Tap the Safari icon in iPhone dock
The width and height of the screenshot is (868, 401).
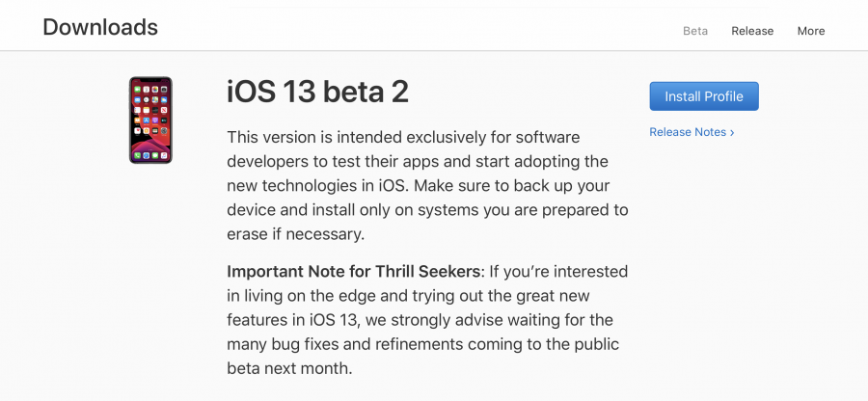pyautogui.click(x=146, y=155)
